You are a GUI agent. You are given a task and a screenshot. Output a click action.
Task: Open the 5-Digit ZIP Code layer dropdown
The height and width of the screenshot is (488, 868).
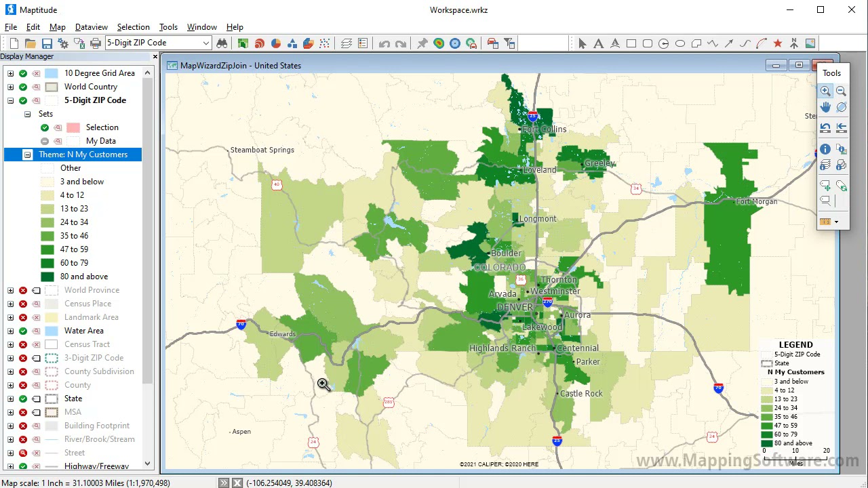click(x=206, y=43)
